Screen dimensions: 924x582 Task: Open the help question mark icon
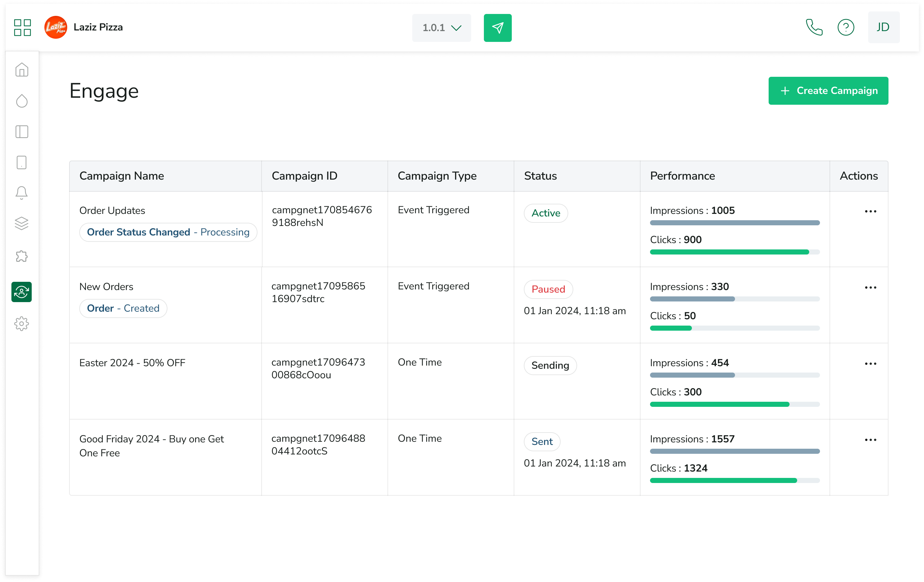tap(845, 27)
